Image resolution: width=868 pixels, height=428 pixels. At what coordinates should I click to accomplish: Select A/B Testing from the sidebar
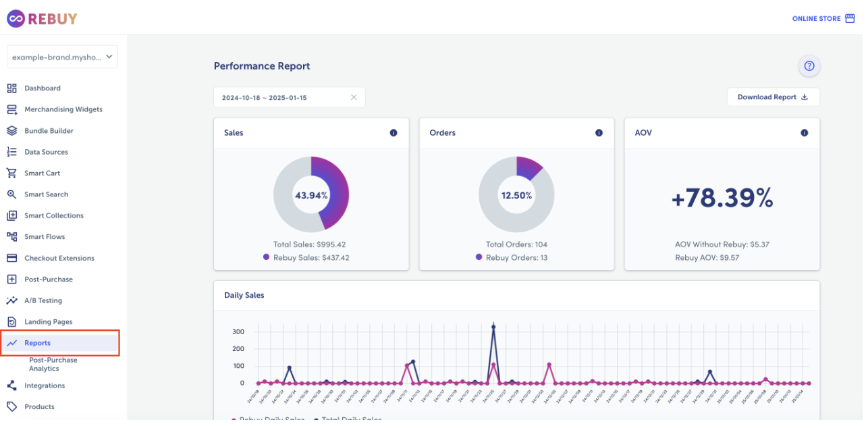pyautogui.click(x=43, y=300)
